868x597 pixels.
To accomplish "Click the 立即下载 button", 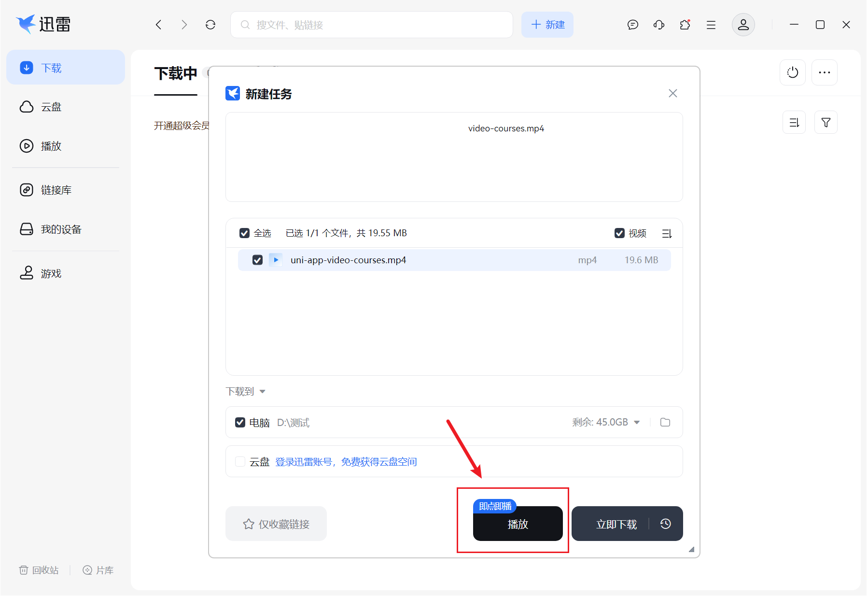I will (x=616, y=524).
